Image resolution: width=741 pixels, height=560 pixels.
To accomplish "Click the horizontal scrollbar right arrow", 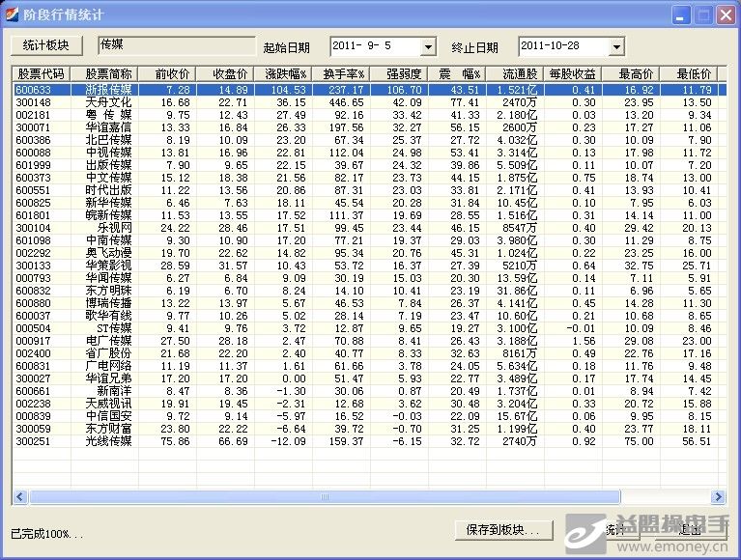I will point(719,496).
